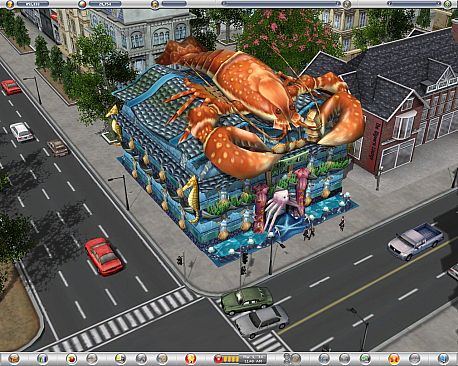Click the short dark bar before the green top-right icon
The height and width of the screenshot is (366, 458).
coord(415,4)
